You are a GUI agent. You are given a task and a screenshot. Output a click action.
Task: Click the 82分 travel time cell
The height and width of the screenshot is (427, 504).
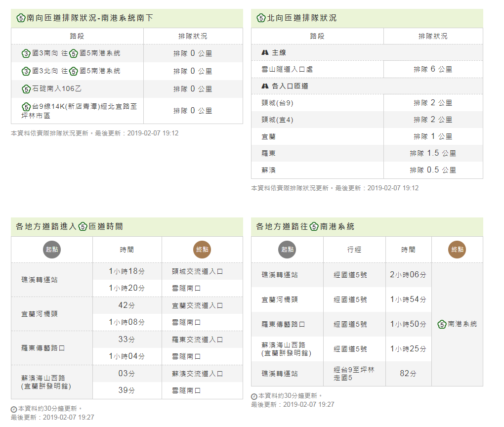coord(408,374)
